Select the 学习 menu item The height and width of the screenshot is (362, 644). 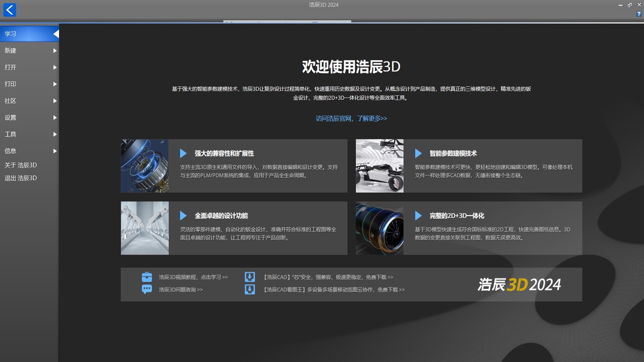[29, 34]
